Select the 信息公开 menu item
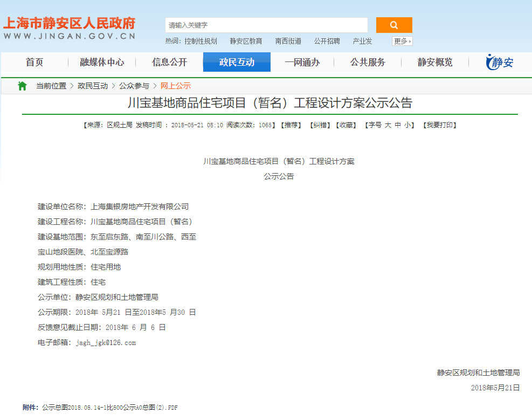Screen dimensions: 532x420 point(169,63)
